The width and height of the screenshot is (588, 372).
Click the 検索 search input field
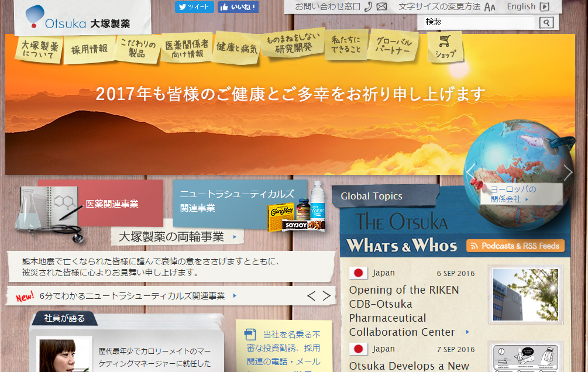tap(478, 22)
